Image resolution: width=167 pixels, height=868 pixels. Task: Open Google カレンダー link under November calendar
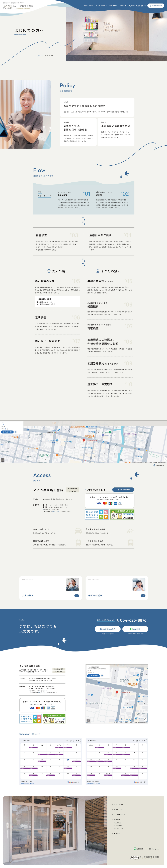point(140,782)
